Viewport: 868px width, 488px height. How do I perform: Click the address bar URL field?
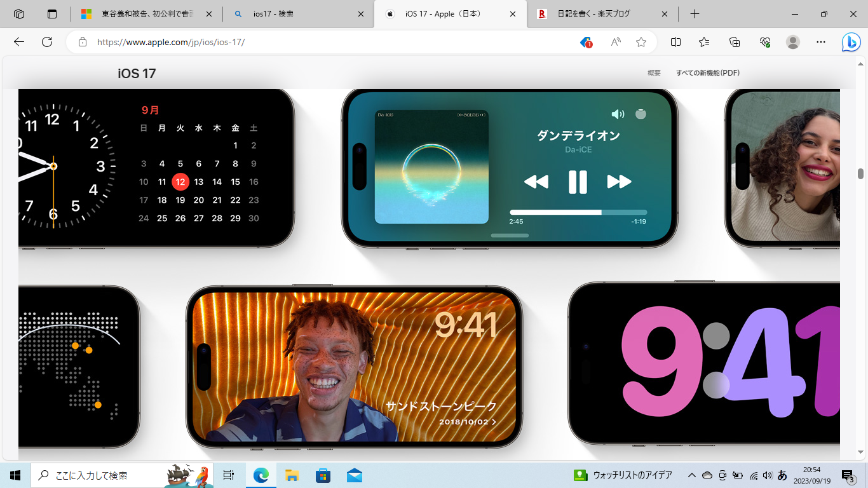click(x=318, y=42)
